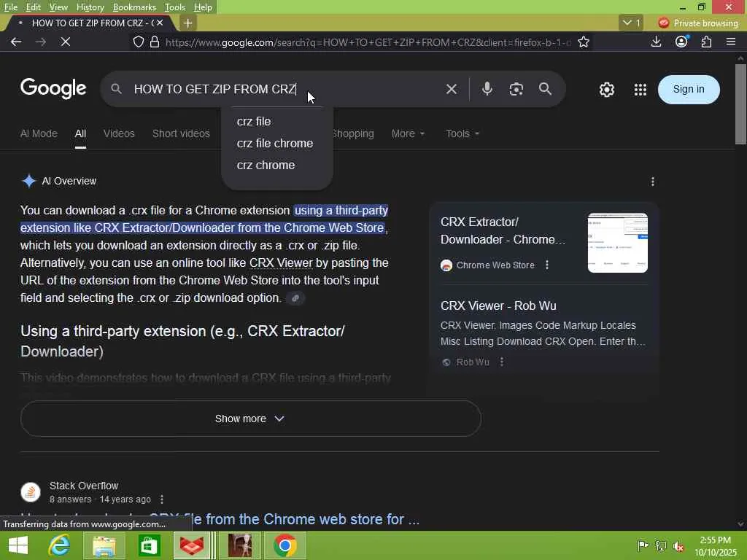Switch to the Videos tab

pos(119,134)
